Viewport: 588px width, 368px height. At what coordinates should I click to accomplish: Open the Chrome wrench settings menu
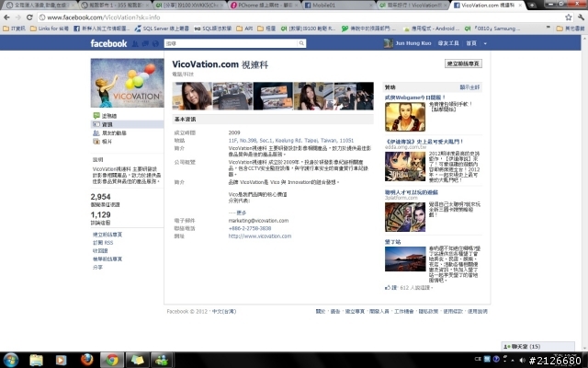(x=582, y=17)
